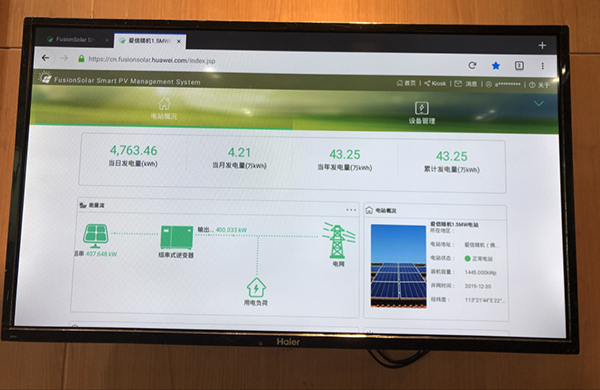Open the browser three-dot menu

[x=542, y=66]
